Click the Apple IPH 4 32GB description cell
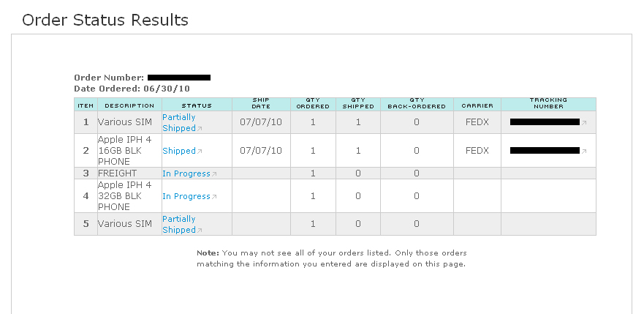Image resolution: width=644 pixels, height=314 pixels. coord(129,196)
